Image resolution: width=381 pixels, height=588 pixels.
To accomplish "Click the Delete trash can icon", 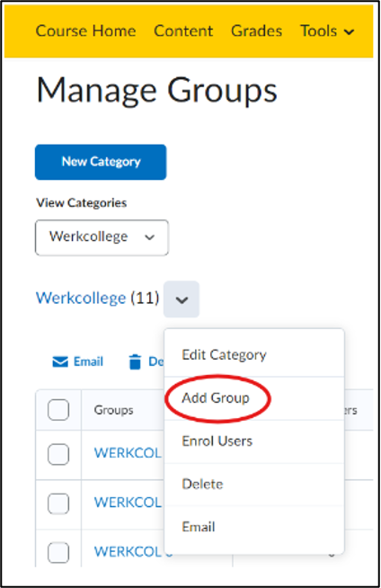I will [x=135, y=361].
